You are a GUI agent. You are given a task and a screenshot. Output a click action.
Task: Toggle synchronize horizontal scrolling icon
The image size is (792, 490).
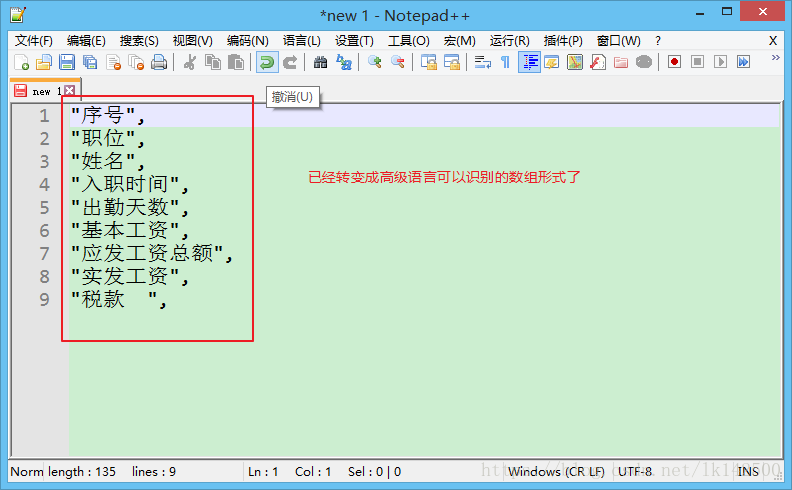(x=452, y=62)
